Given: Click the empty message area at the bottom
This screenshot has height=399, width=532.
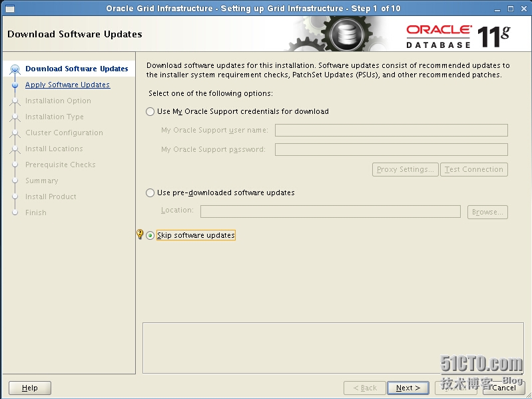Looking at the screenshot, I should coord(333,348).
